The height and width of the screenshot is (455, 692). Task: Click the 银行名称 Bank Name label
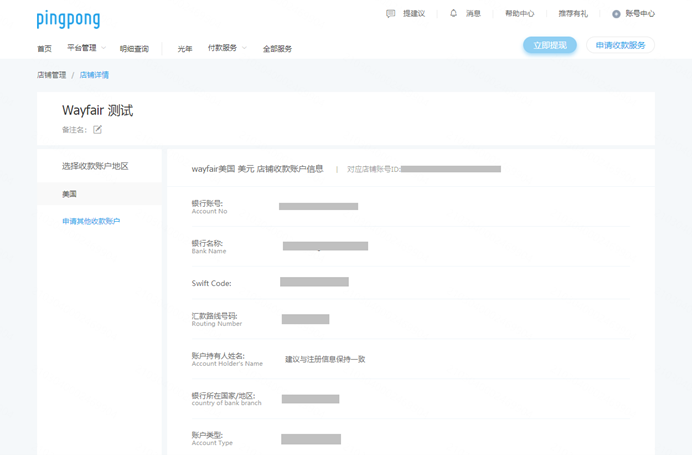point(209,247)
